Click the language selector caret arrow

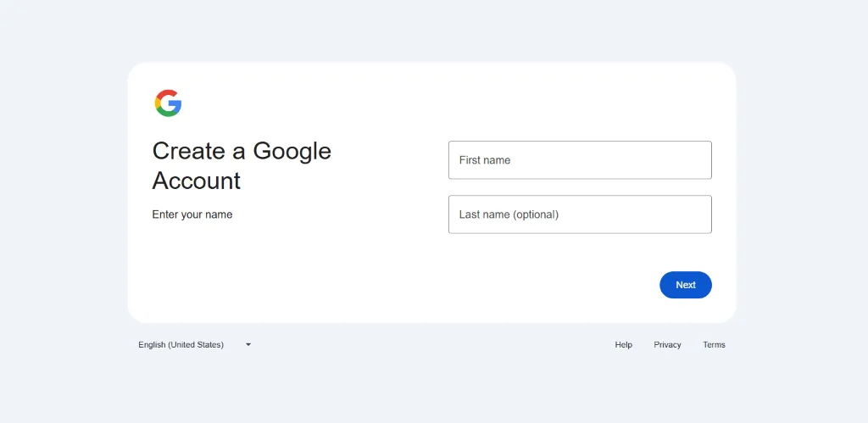click(x=248, y=345)
